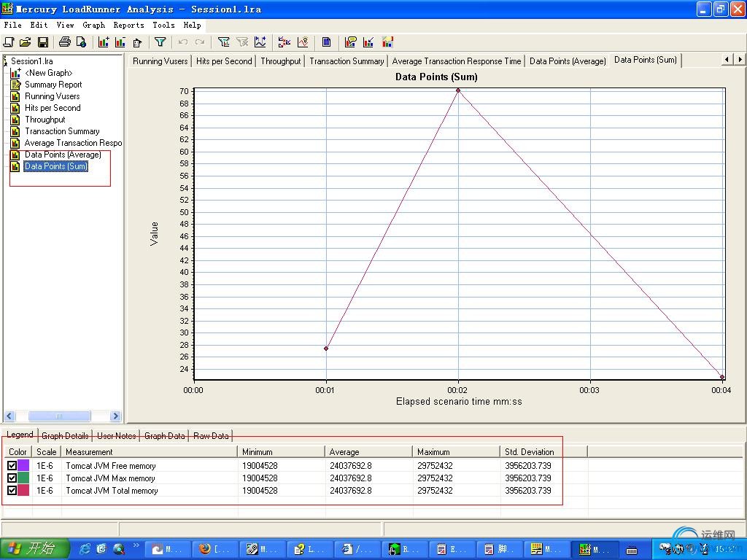Screen dimensions: 747x560
Task: Click the tree panel horizontal scrollbar thumb
Action: (x=59, y=416)
